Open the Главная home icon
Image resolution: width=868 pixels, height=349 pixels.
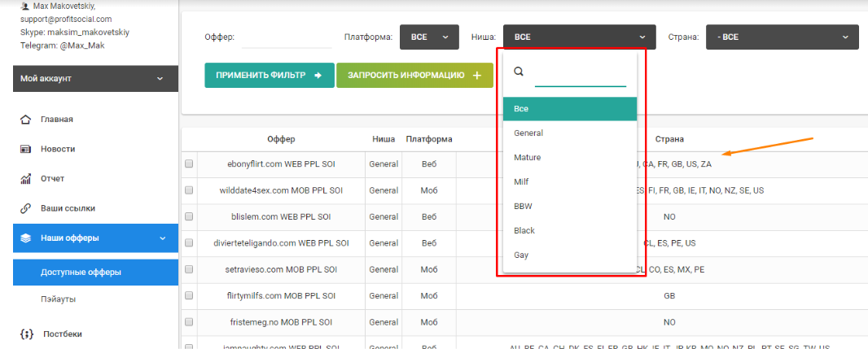pyautogui.click(x=25, y=120)
